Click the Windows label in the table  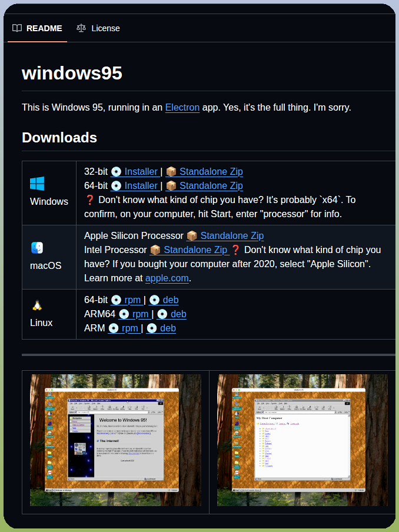pos(49,201)
